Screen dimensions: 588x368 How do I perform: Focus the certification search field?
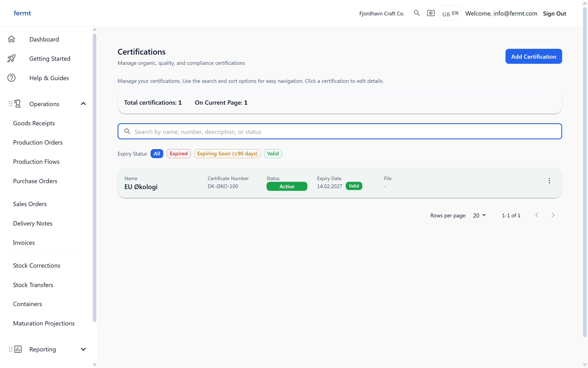tap(340, 131)
